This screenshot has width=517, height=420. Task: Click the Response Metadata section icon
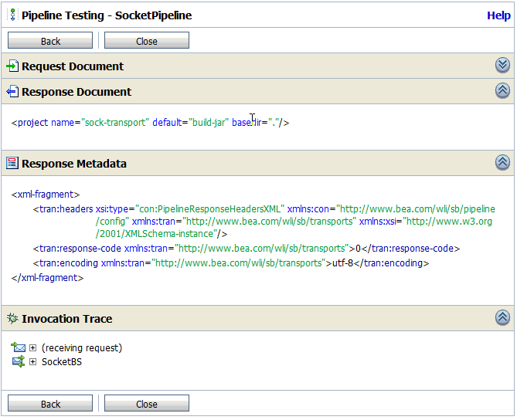12,164
